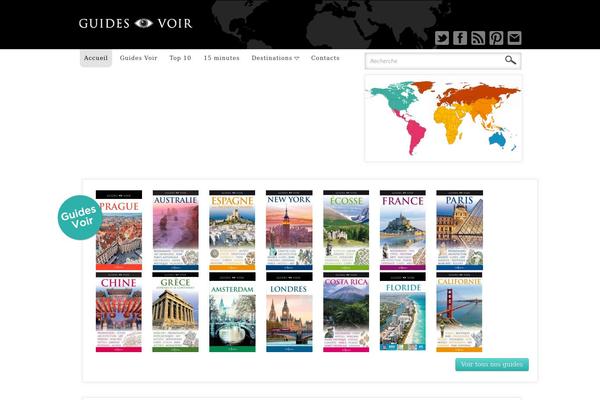
Task: Open the Top 10 menu item
Action: pos(180,58)
